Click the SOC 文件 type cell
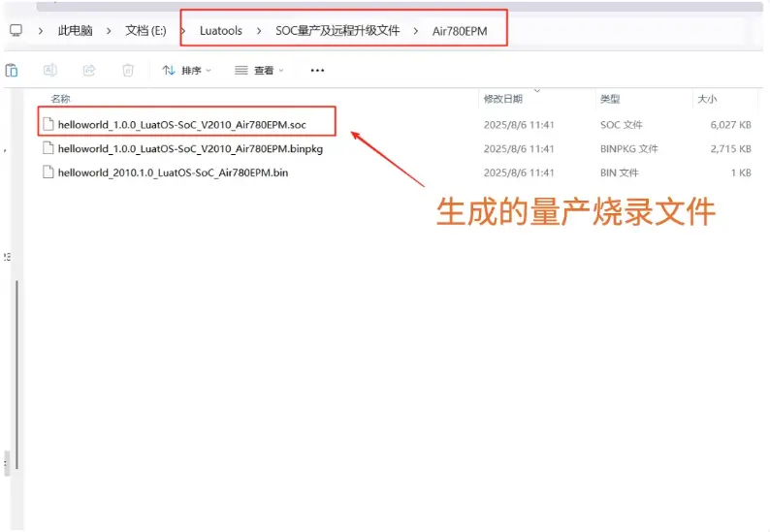This screenshot has width=770, height=532. 622,125
